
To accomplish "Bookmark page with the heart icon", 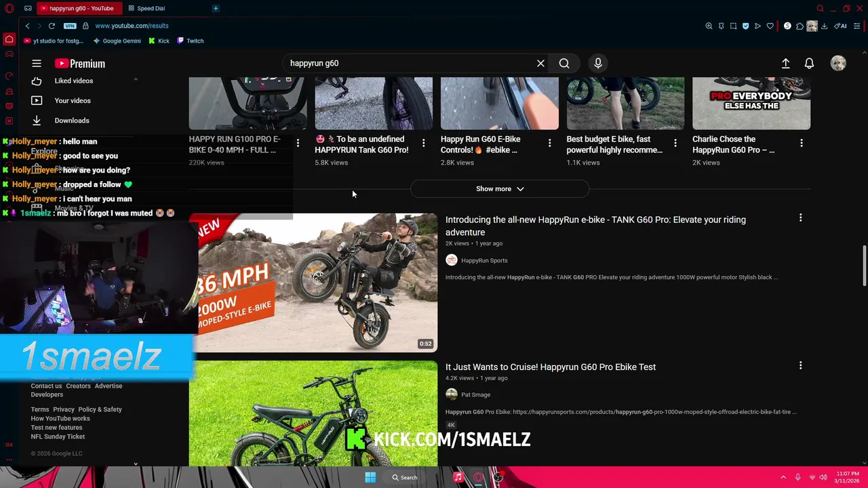I will pos(770,26).
